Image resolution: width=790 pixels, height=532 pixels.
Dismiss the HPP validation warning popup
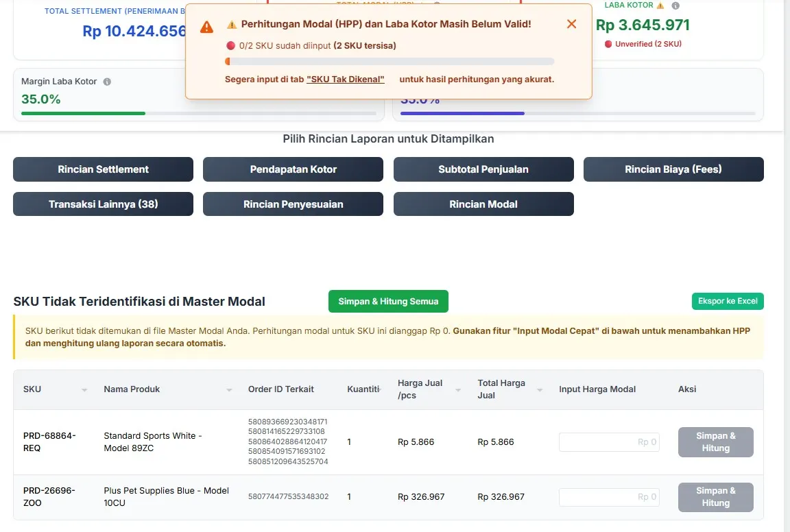(571, 23)
